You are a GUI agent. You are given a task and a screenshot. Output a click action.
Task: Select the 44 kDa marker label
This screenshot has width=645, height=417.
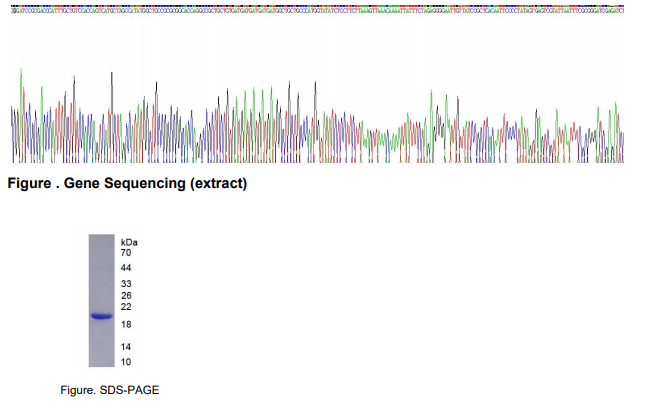point(127,269)
